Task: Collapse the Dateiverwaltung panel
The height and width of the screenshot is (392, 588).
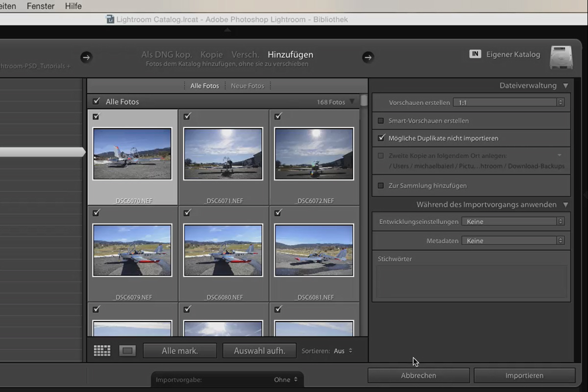Action: click(x=565, y=86)
